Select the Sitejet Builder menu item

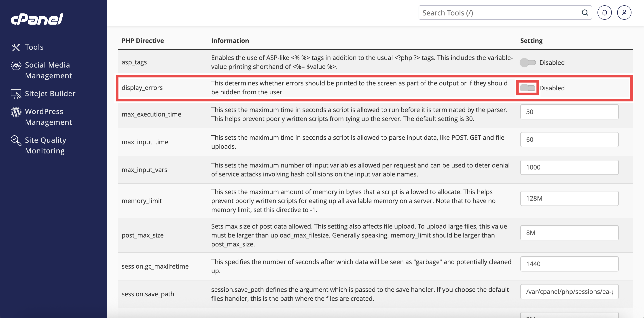click(x=50, y=94)
